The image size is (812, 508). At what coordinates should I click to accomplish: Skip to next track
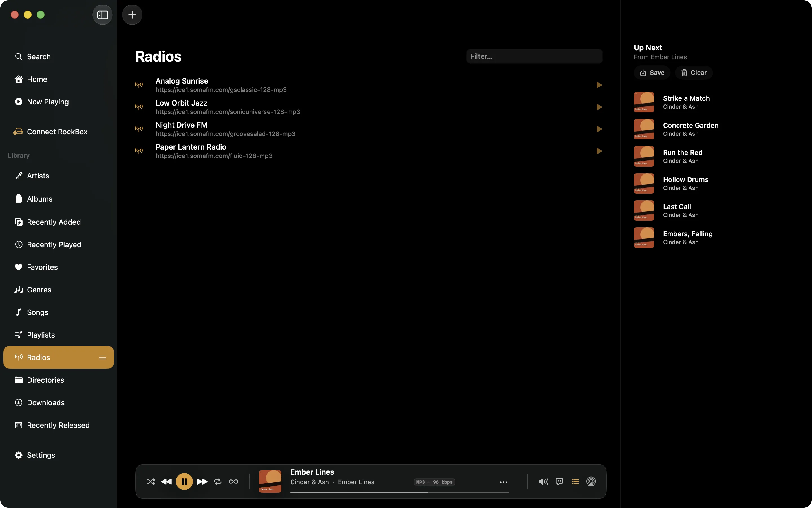tap(202, 481)
